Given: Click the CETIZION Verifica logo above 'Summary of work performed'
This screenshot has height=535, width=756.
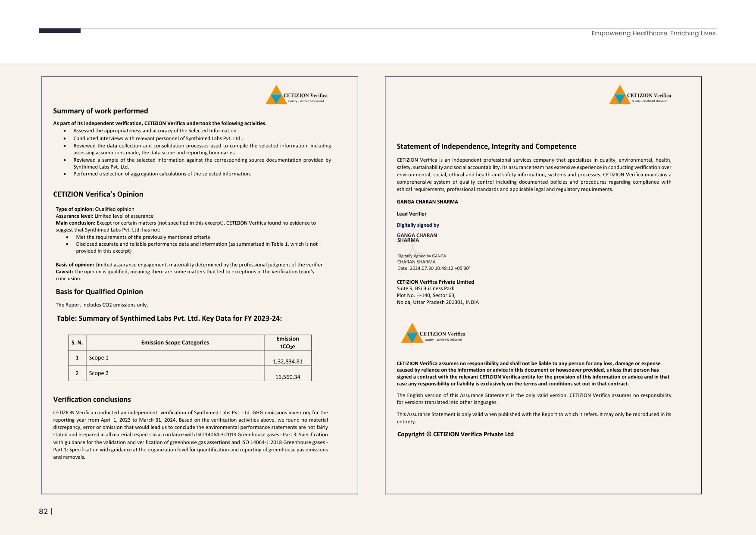Looking at the screenshot, I should (x=297, y=94).
